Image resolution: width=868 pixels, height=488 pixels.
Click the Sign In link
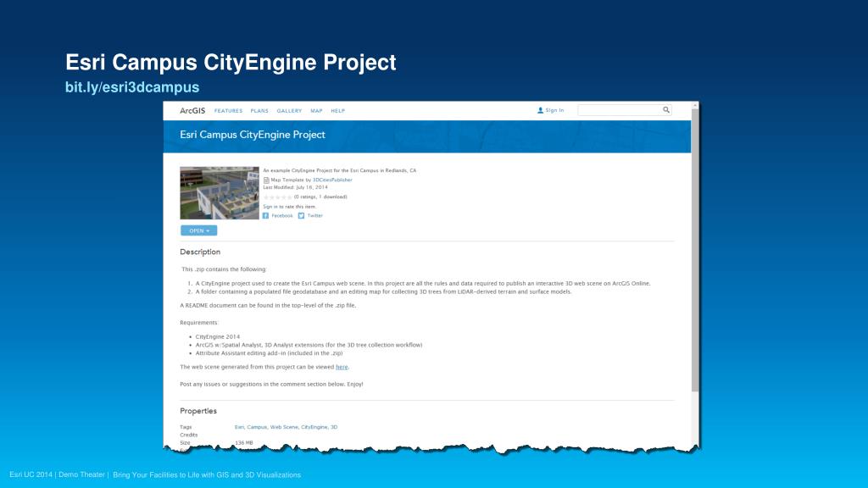click(554, 110)
